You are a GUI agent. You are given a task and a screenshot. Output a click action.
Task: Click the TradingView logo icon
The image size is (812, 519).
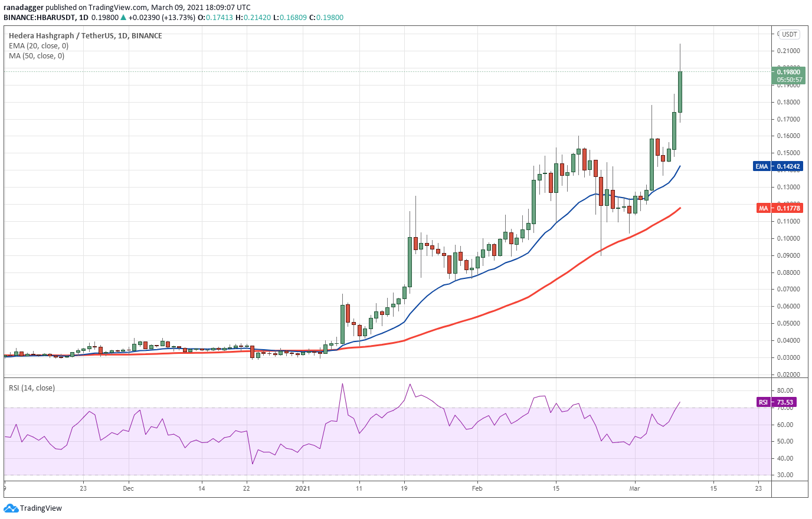pyautogui.click(x=11, y=508)
